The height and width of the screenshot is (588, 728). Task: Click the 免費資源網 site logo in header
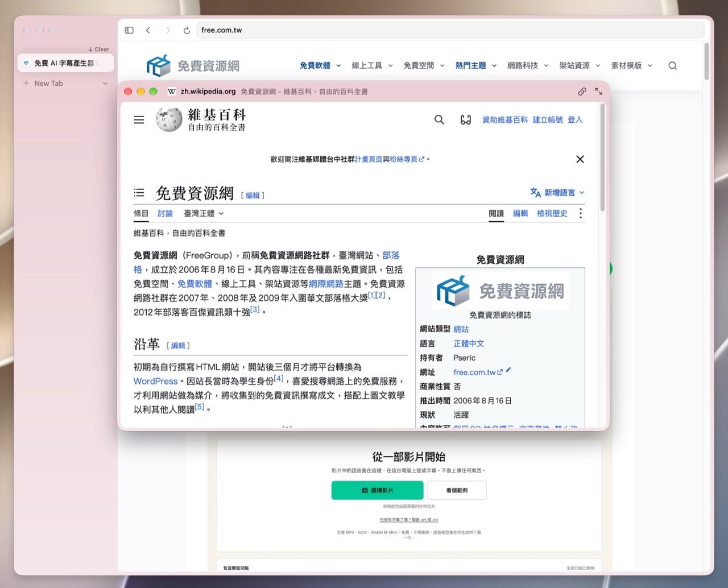tap(193, 65)
